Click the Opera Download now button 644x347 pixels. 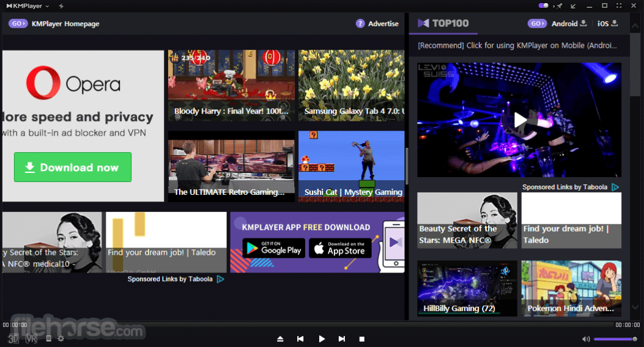[x=73, y=167]
